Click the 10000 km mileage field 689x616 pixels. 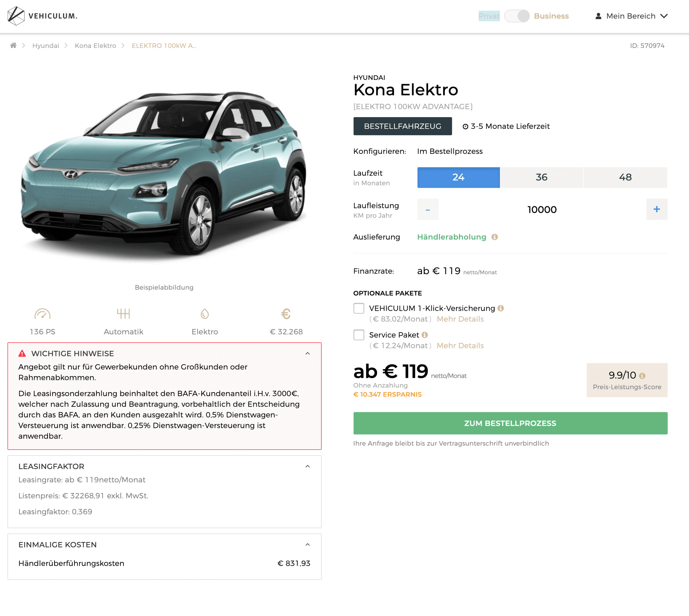(x=542, y=209)
